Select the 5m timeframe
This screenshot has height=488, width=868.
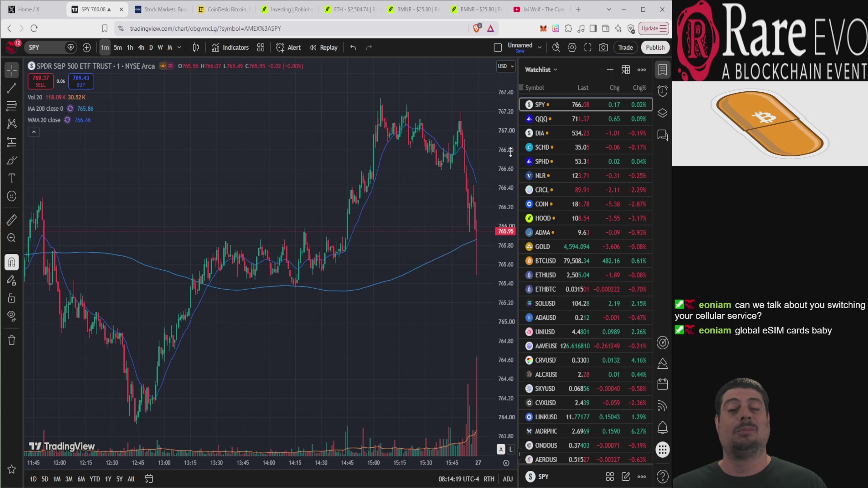(x=118, y=47)
